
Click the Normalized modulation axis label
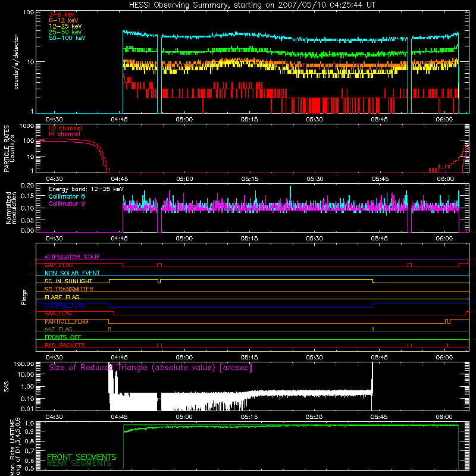click(11, 208)
